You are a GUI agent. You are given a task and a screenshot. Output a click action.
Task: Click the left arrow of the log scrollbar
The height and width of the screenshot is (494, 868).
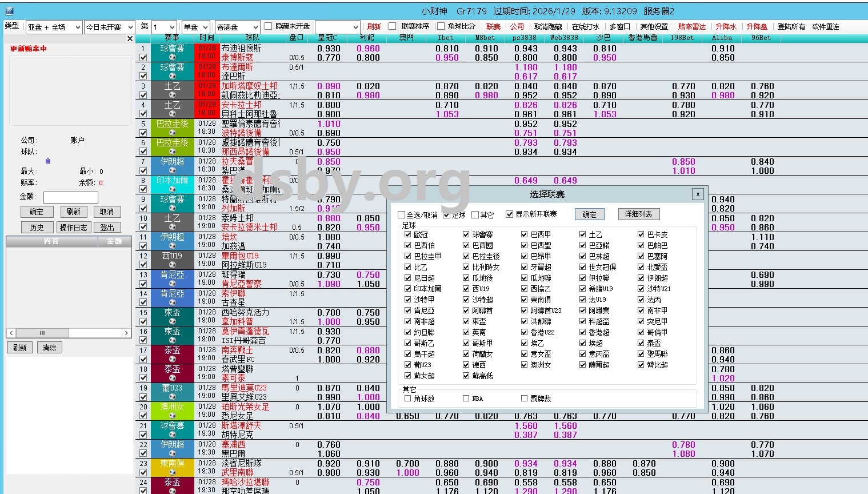coord(11,333)
